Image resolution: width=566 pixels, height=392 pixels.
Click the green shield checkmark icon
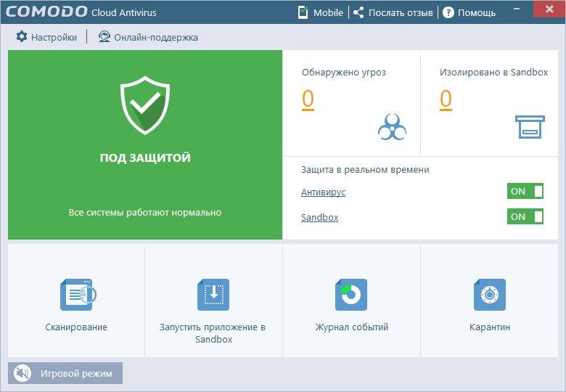[145, 105]
